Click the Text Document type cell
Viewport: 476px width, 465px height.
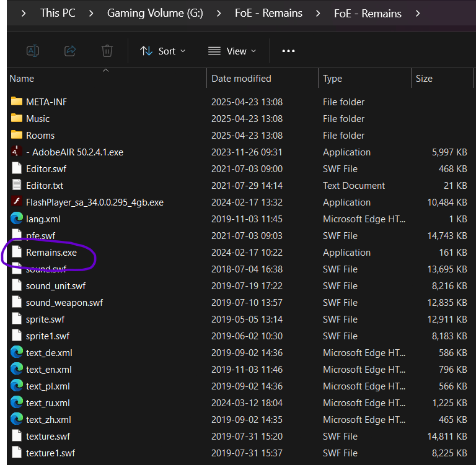(x=354, y=186)
